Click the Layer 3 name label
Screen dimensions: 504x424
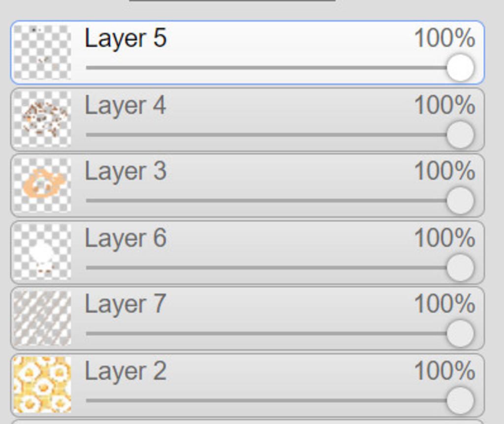pos(126,172)
